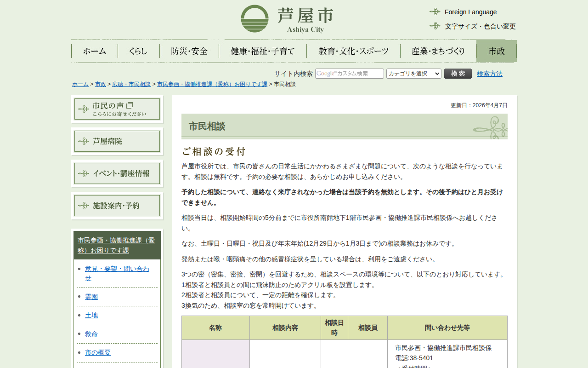
Task: Open the 健康・福祉・子育て menu
Action: [x=263, y=51]
